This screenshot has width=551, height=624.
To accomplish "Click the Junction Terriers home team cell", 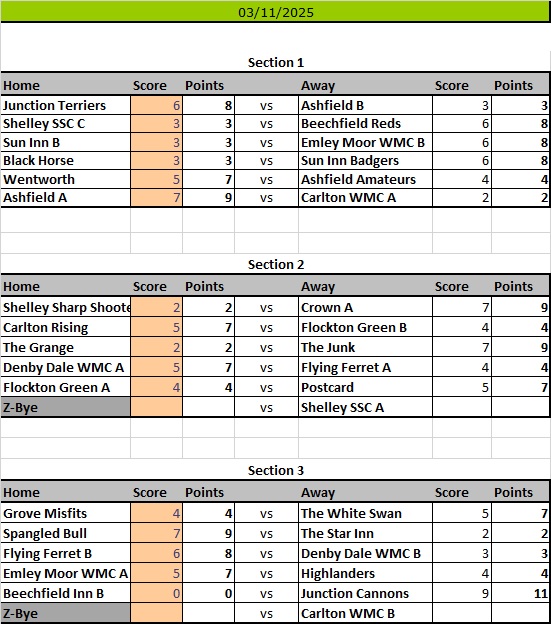I will click(66, 105).
